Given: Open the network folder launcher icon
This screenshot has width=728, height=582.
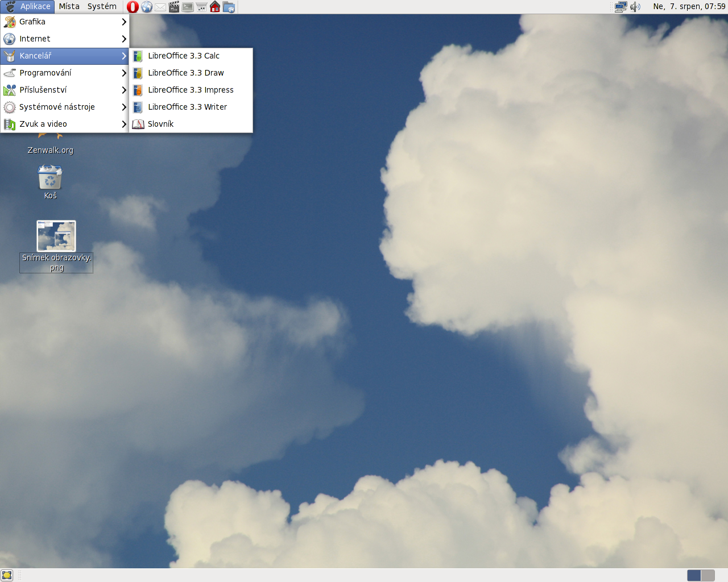Looking at the screenshot, I should 229,7.
